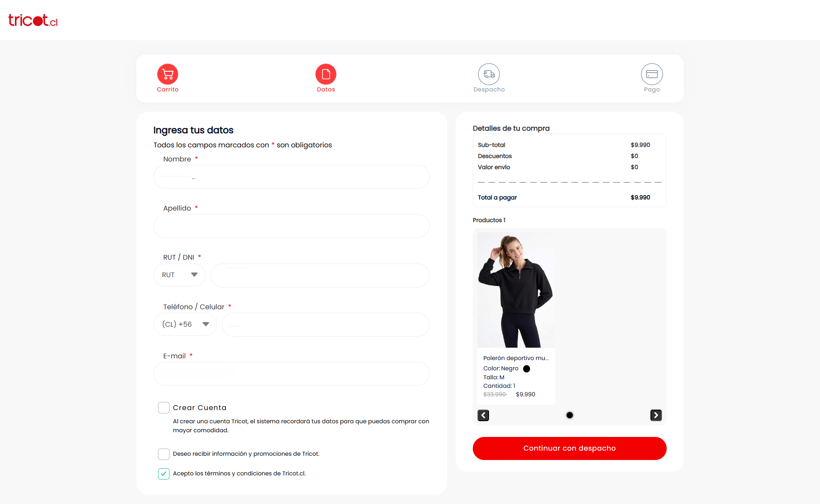The height and width of the screenshot is (504, 820).
Task: Click the Carrito step label
Action: pos(167,90)
